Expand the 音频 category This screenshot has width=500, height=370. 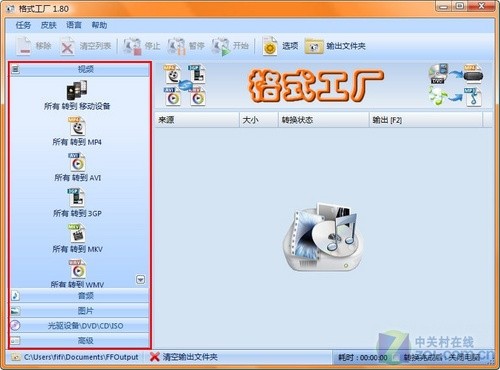point(80,296)
